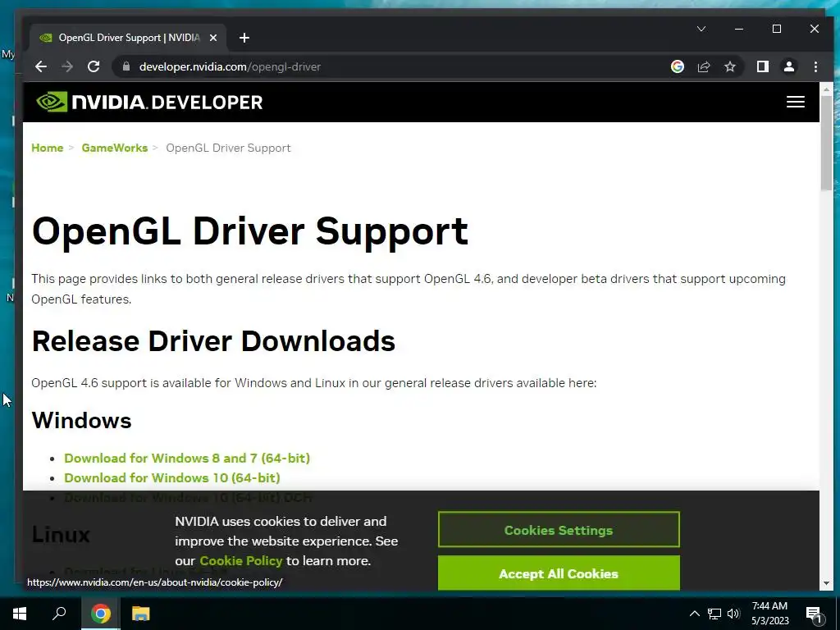Open the Windows Start menu

(x=20, y=614)
